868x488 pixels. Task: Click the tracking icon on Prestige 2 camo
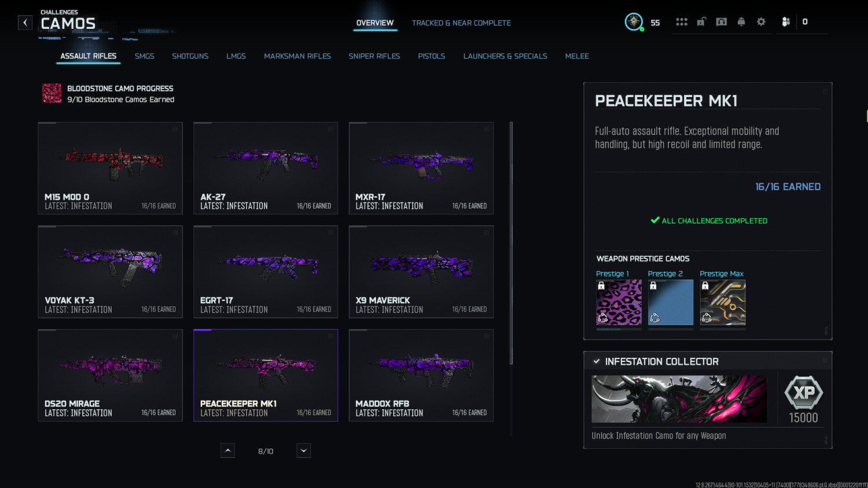pos(654,317)
